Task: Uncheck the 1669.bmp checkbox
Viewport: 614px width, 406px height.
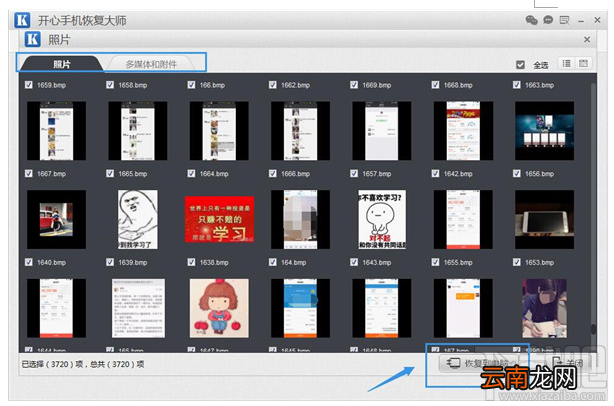Action: tap(354, 85)
